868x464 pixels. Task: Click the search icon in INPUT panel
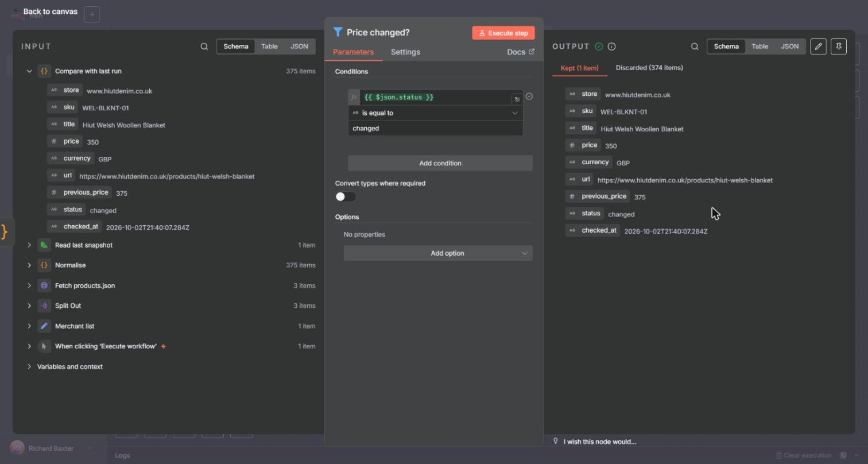[204, 47]
